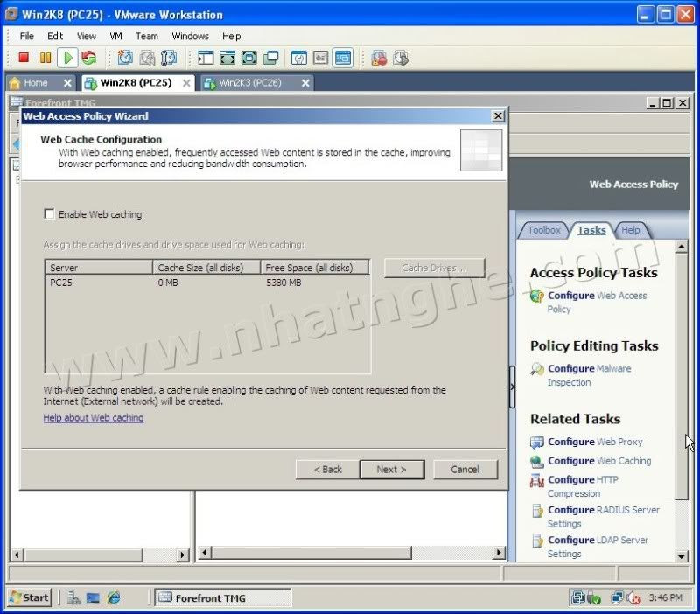Click the Show Desktop quick launch icon
This screenshot has width=700, height=614.
93,597
